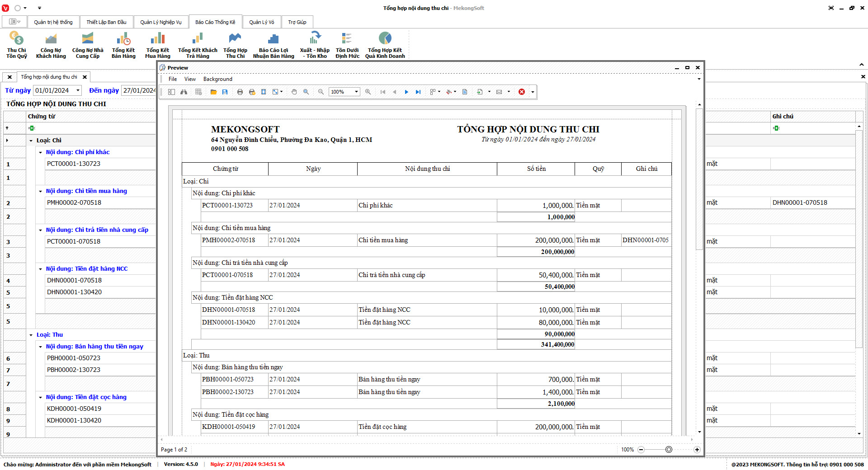The width and height of the screenshot is (868, 470).
Task: Click the Ghi chú column header in the grid
Action: tap(813, 117)
